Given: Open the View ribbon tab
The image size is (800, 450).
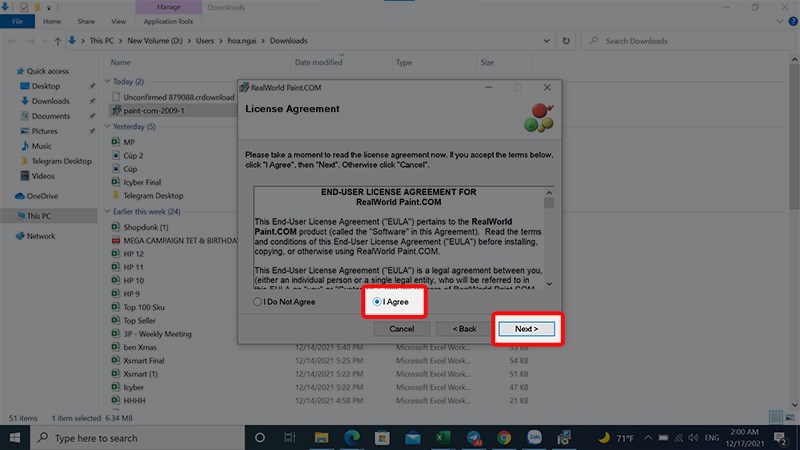Looking at the screenshot, I should coord(119,20).
